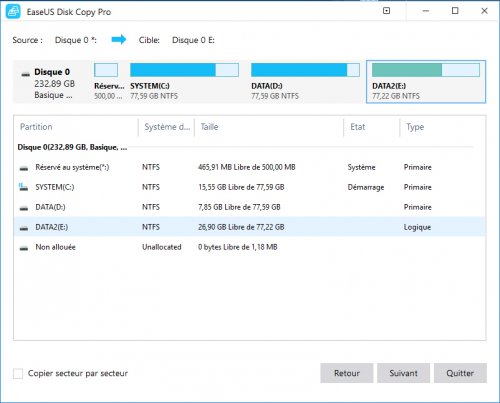Viewport: 500px width, 403px height.
Task: Select SYSTEM(C:) partition bar in disk map
Action: (x=184, y=70)
